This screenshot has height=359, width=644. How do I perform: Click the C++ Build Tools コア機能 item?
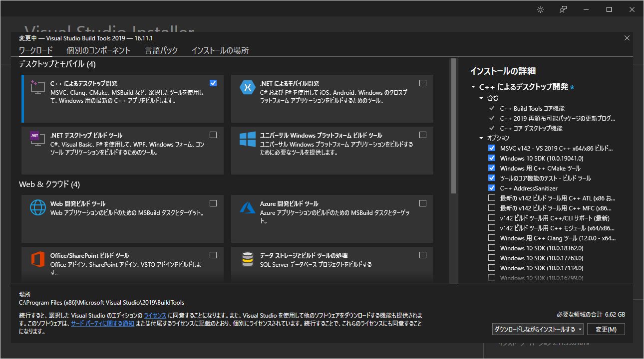[532, 108]
